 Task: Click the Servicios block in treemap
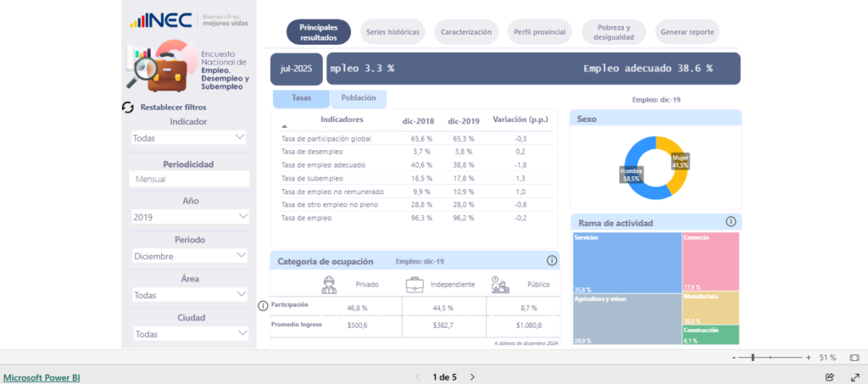point(627,263)
